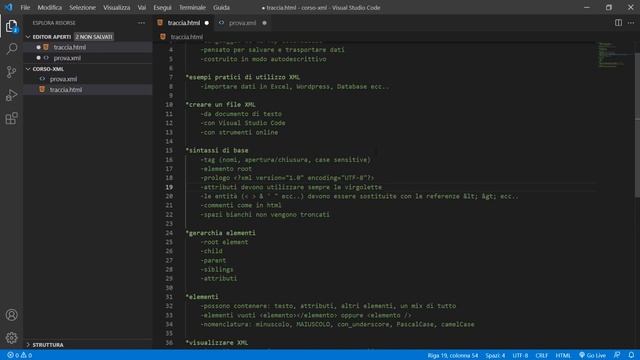Open the Extensions view

[x=11, y=118]
